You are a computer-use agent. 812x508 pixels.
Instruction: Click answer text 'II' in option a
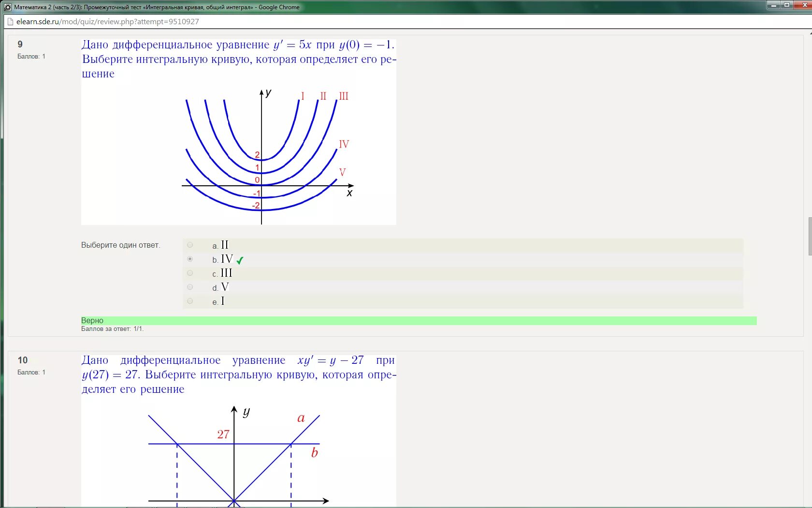pos(225,245)
